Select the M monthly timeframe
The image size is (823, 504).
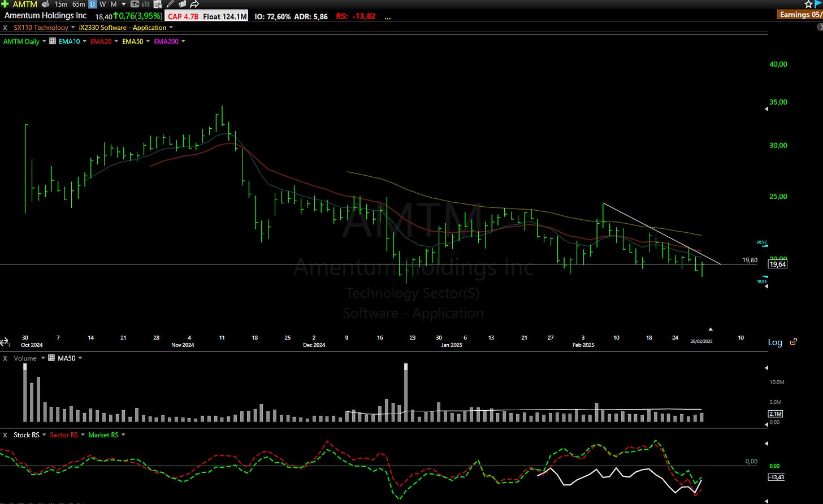pos(114,5)
